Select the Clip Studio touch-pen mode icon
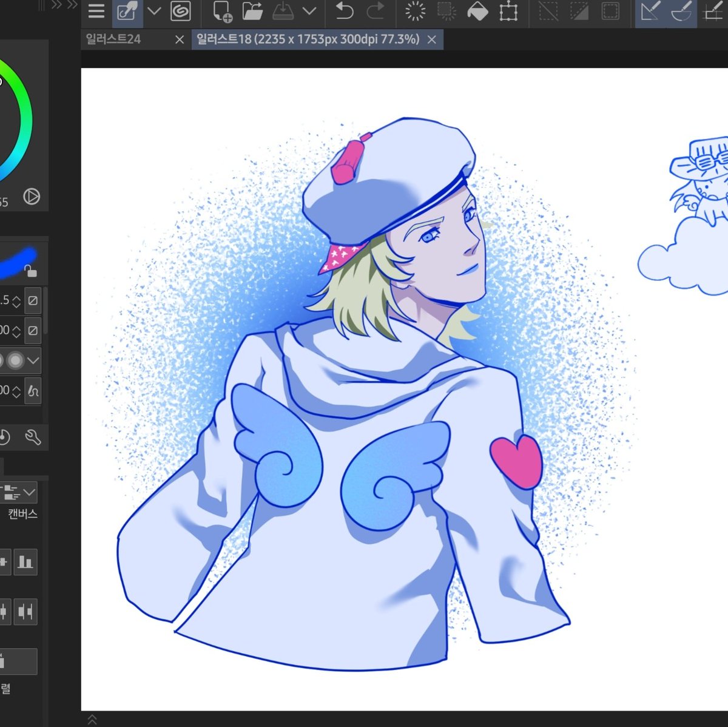Screen dimensions: 728x727 [x=127, y=12]
